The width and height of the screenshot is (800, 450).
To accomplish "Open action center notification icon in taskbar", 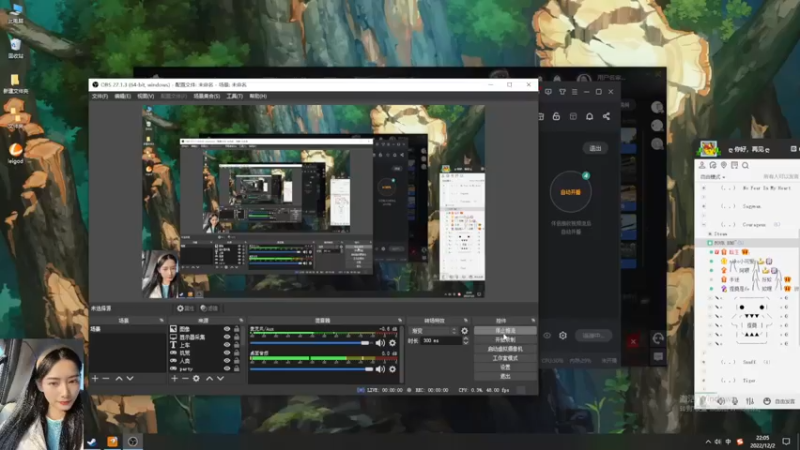I will coord(786,441).
